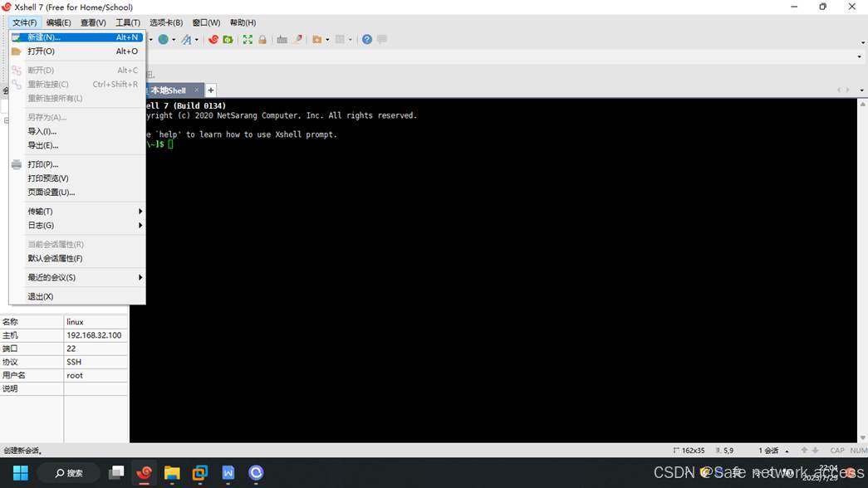Click the SSH protocol value cell
Image resolution: width=868 pixels, height=488 pixels.
click(x=96, y=362)
